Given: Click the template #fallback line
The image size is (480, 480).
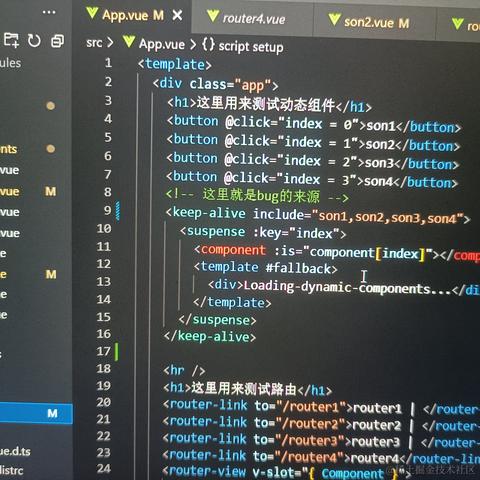Looking at the screenshot, I should coord(265,268).
